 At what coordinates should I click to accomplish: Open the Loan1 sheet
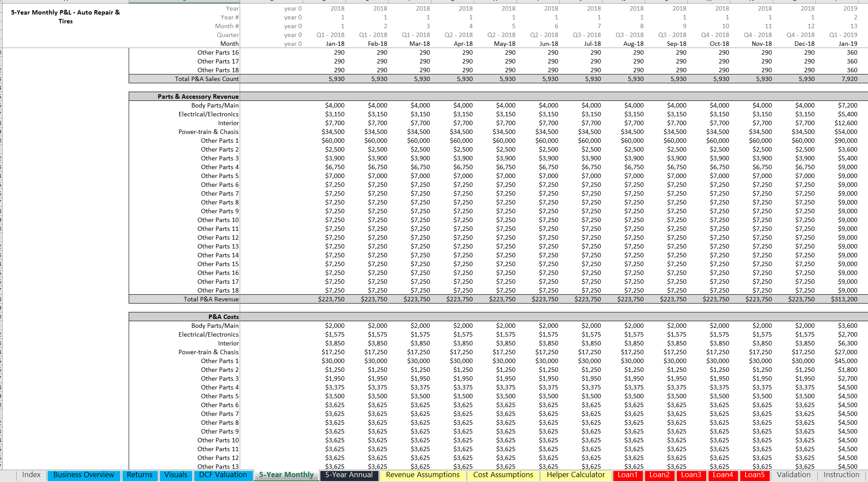[x=627, y=475]
